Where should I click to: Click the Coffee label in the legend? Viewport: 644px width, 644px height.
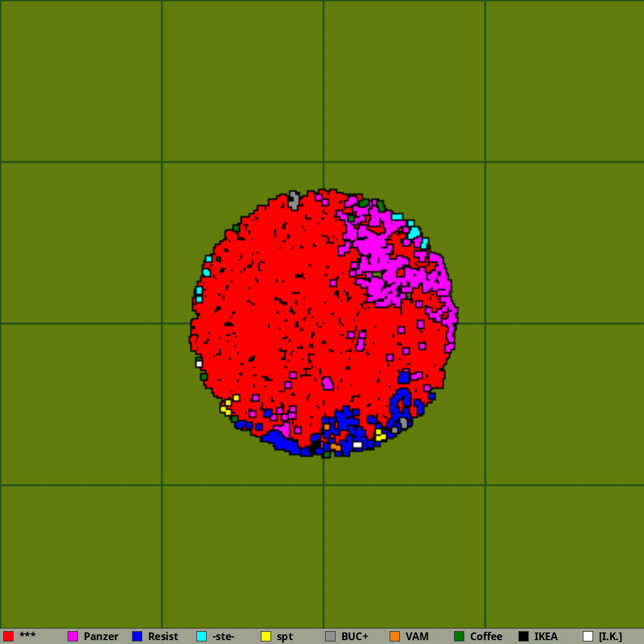[486, 636]
